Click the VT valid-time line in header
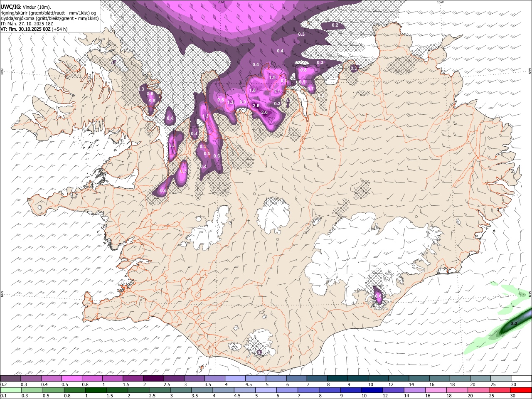The width and height of the screenshot is (532, 399). tap(34, 29)
